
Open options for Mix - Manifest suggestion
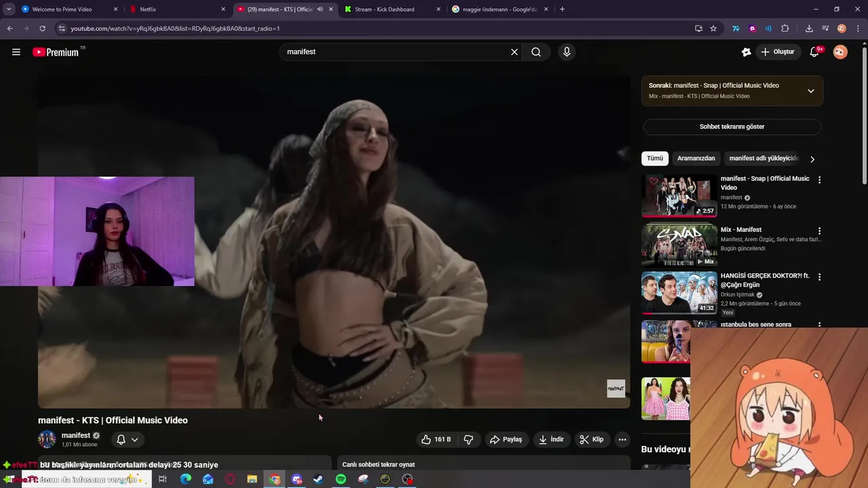819,231
